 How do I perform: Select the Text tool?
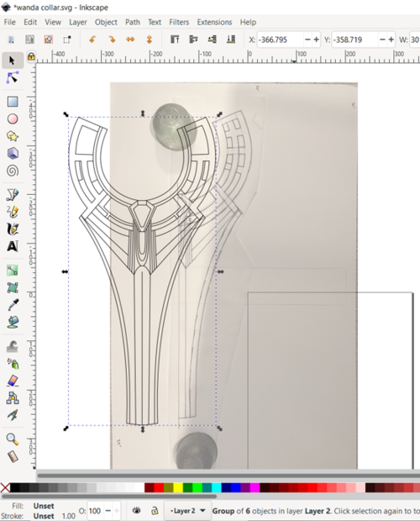coord(13,246)
